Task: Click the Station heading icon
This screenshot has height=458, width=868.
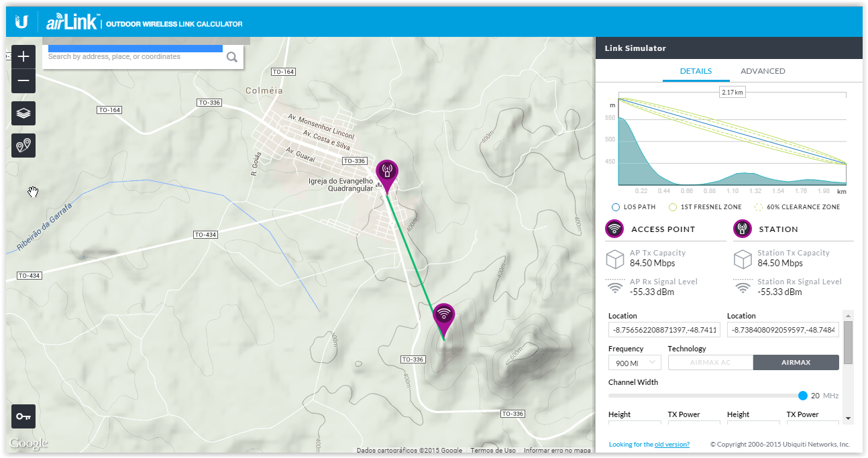Action: pos(742,229)
